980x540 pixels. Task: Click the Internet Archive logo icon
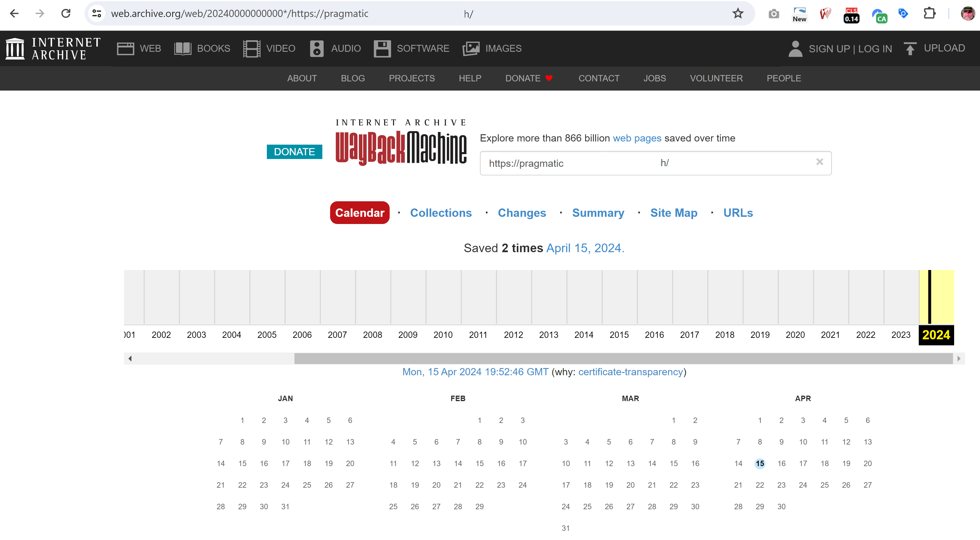pos(15,48)
